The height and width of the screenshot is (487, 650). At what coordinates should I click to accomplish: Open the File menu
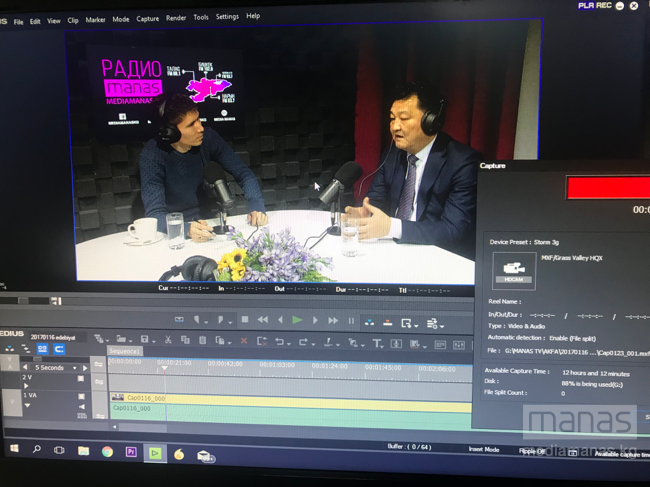point(18,22)
